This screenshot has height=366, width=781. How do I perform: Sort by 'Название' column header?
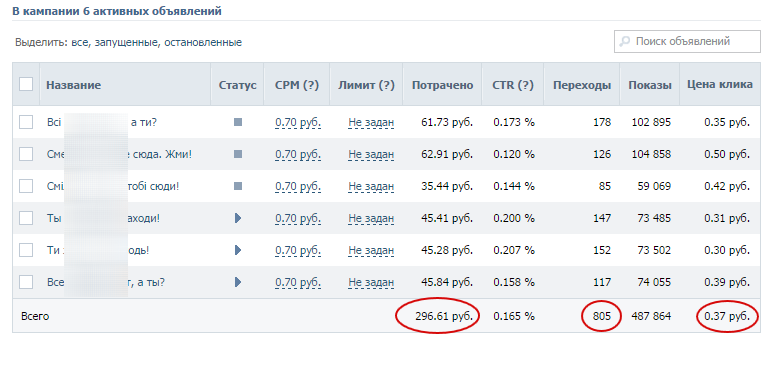tap(74, 85)
